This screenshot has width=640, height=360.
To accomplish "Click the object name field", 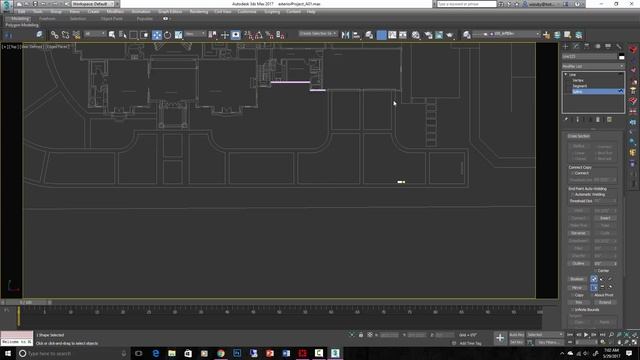I will click(x=590, y=57).
